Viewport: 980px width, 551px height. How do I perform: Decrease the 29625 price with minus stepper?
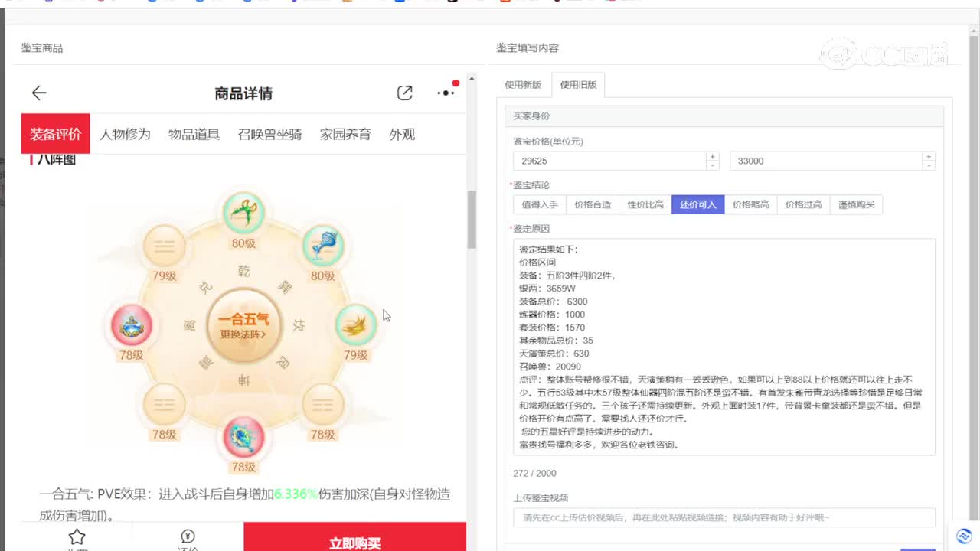tap(712, 165)
